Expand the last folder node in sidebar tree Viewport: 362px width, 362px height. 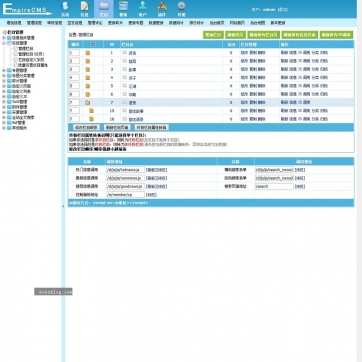point(4,128)
